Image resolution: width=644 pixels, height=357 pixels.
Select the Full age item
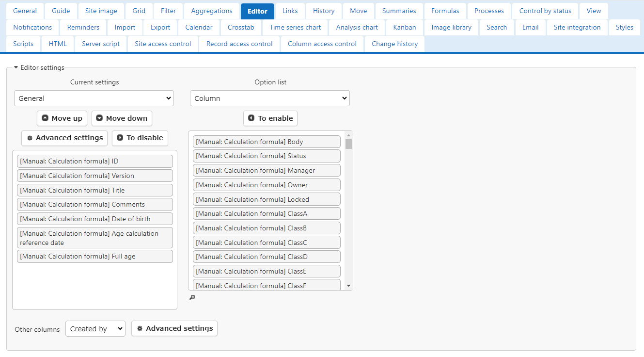95,256
